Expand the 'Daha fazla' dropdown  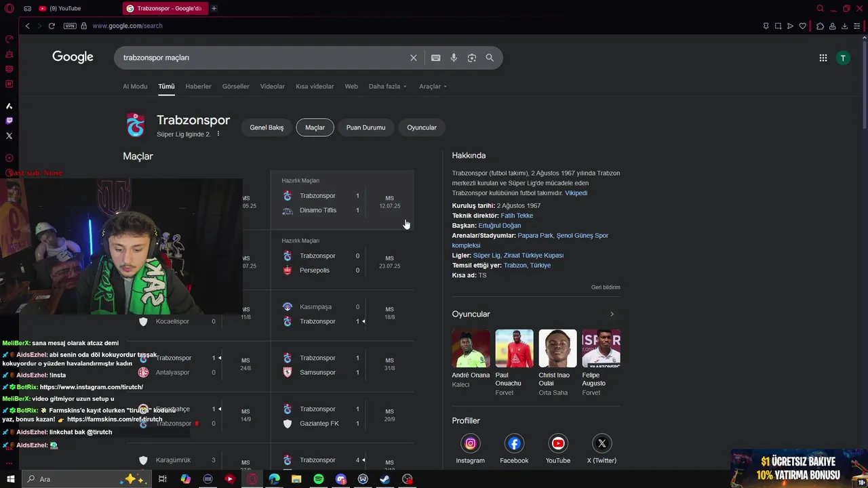(388, 86)
